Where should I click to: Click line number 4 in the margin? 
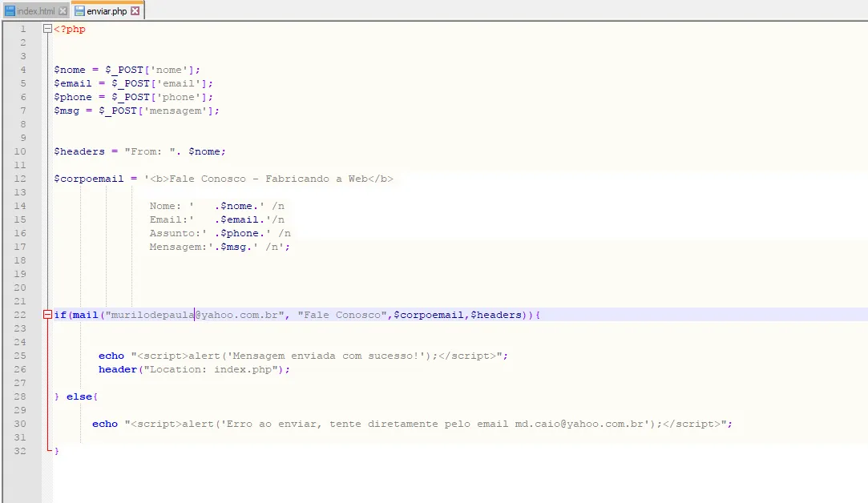point(23,70)
